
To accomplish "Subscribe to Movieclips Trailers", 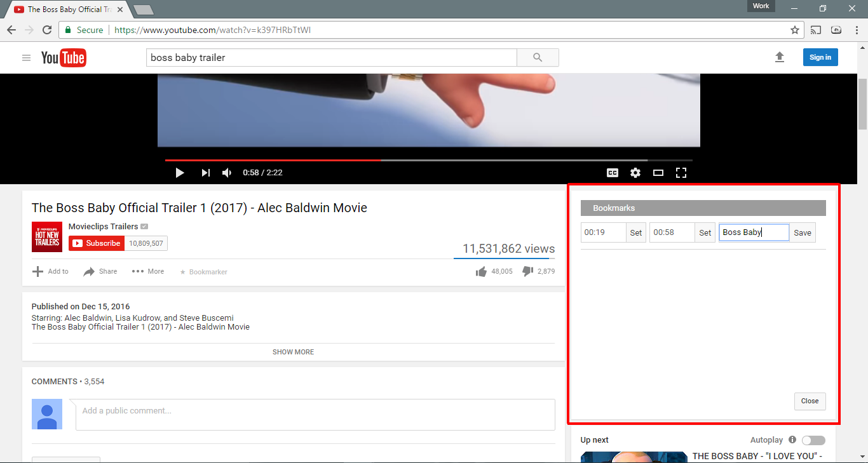I will pyautogui.click(x=97, y=243).
